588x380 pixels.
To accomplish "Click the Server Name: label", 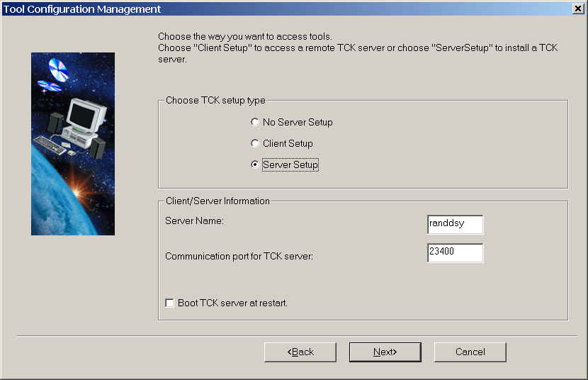I will coord(194,221).
